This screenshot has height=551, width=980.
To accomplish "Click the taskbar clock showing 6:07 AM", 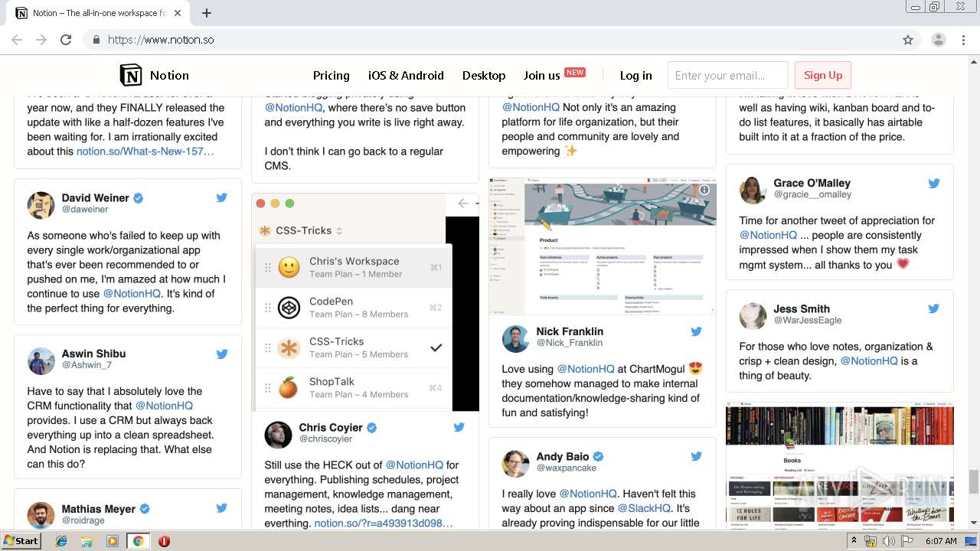I will (940, 541).
